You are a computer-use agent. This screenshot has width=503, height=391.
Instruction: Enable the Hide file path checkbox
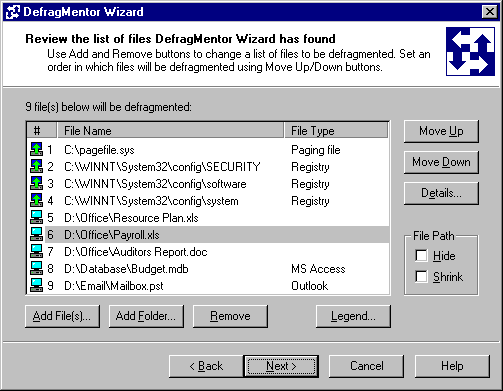(421, 256)
